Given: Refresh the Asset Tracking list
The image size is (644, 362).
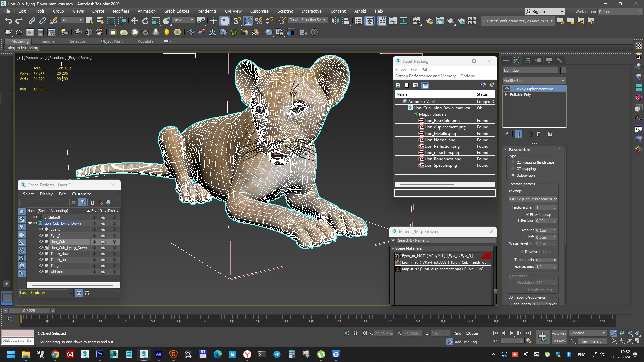Looking at the screenshot, I should pyautogui.click(x=398, y=85).
